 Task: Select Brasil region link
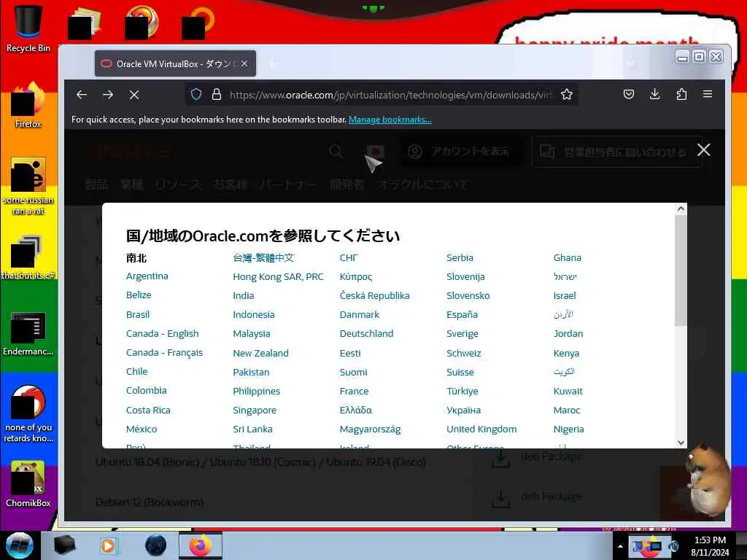pos(138,315)
